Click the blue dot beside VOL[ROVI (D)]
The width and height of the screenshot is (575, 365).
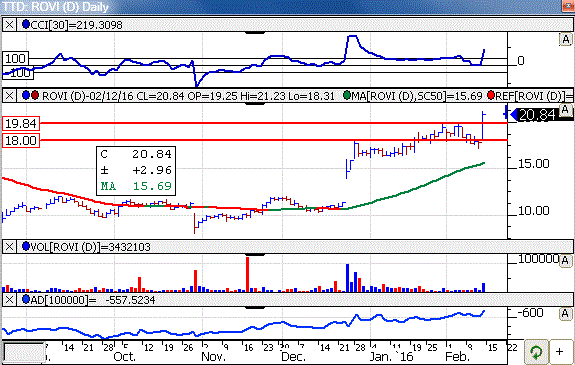coord(26,247)
